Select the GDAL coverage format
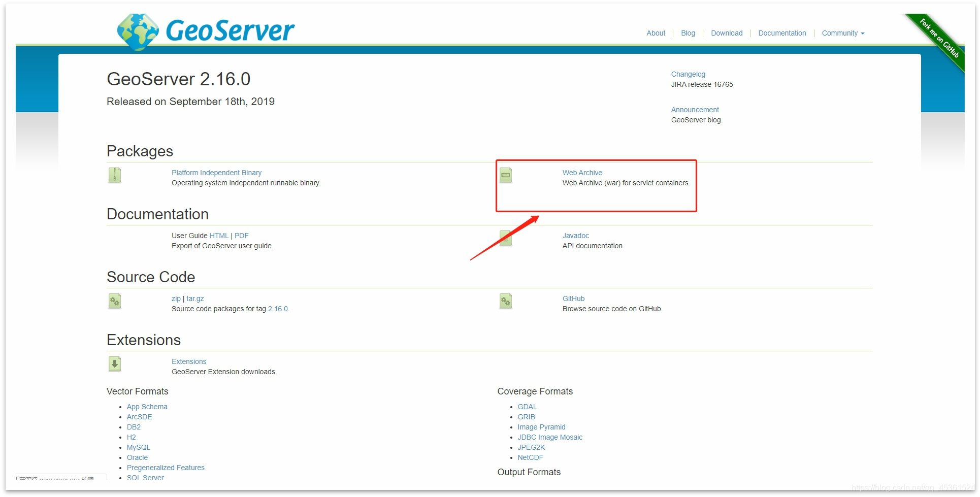 527,407
